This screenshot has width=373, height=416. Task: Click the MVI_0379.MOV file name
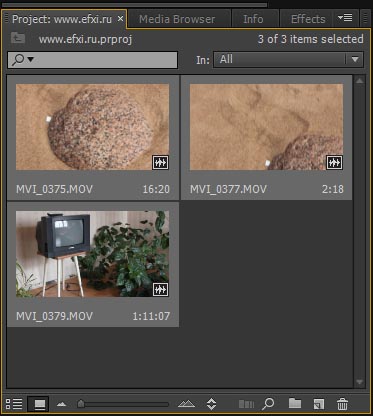tap(54, 316)
